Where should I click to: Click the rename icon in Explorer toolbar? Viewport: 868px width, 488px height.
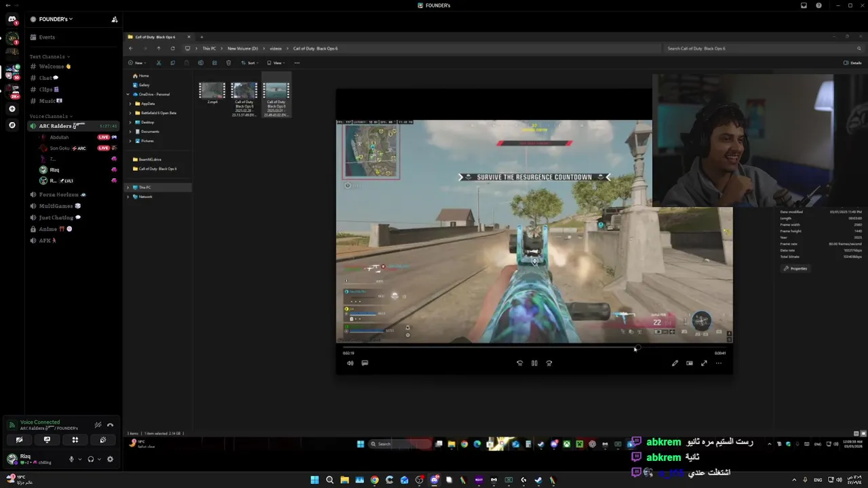click(x=201, y=63)
